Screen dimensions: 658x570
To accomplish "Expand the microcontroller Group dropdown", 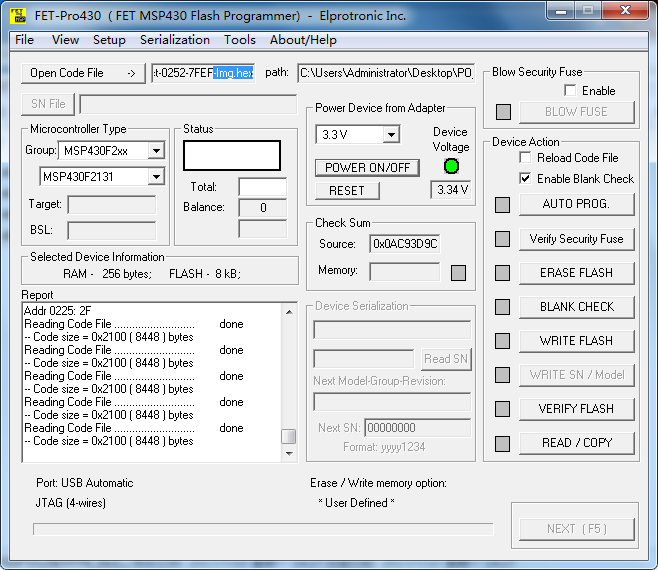I will pyautogui.click(x=157, y=151).
